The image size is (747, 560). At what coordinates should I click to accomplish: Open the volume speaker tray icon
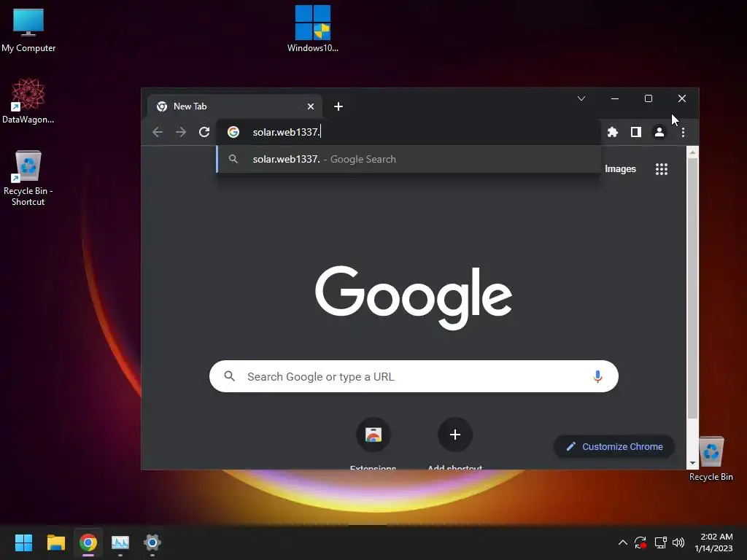coord(678,542)
